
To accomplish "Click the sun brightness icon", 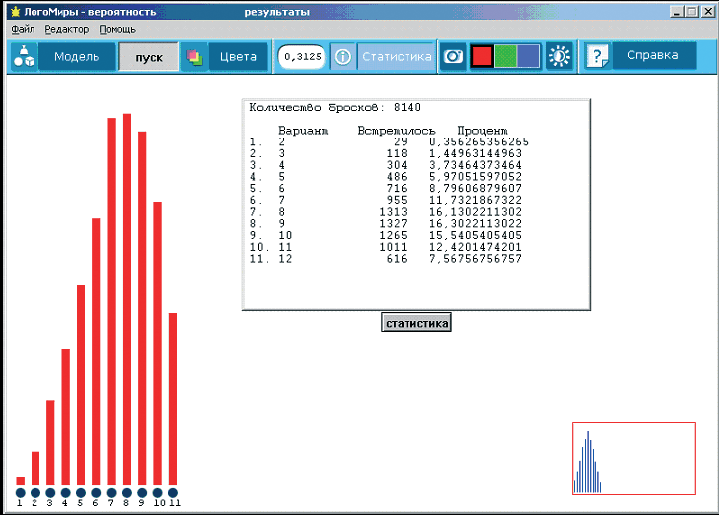I will (x=559, y=57).
